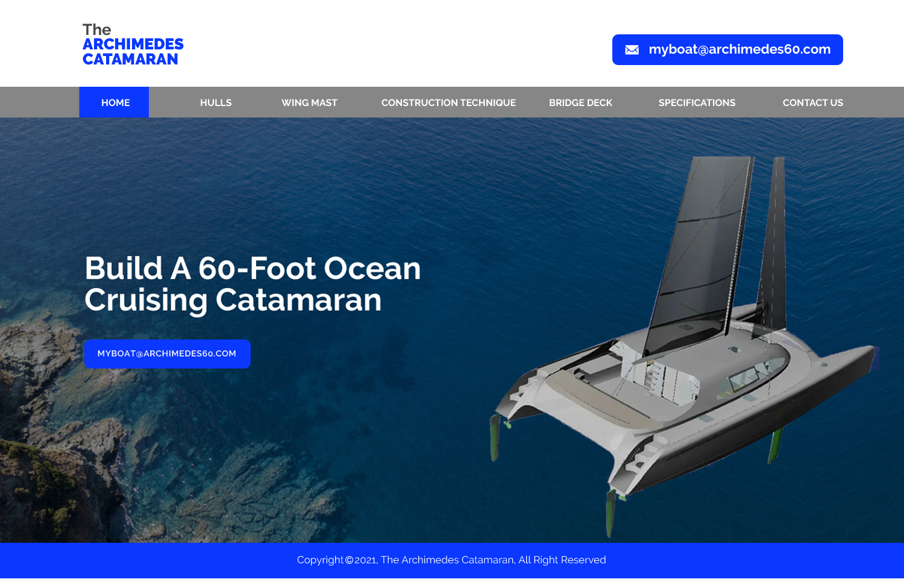Click the headline Build A 60-Foot Ocean

click(x=253, y=268)
